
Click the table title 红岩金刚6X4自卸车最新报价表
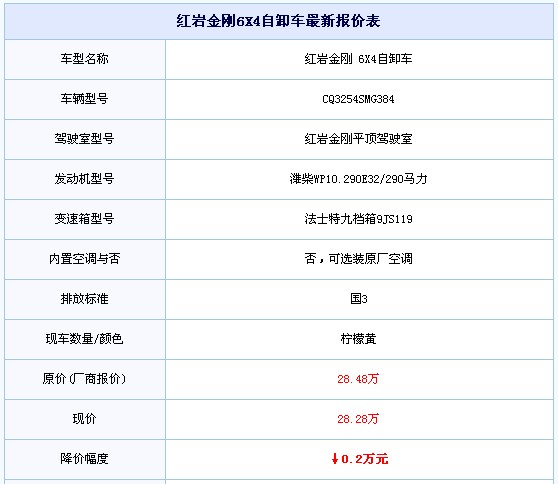278,21
